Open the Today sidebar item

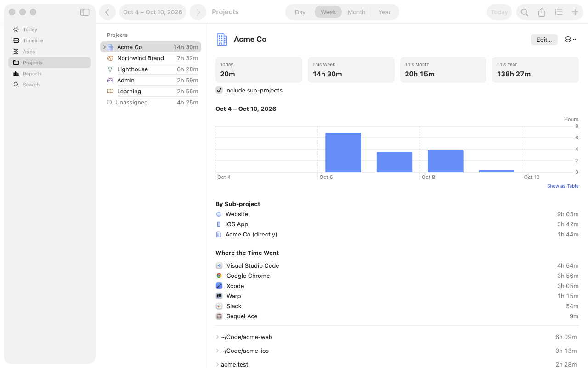[x=50, y=29]
